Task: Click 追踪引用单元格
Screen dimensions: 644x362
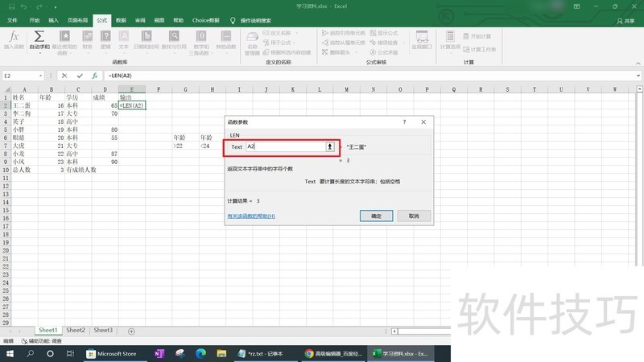Action: pos(344,33)
